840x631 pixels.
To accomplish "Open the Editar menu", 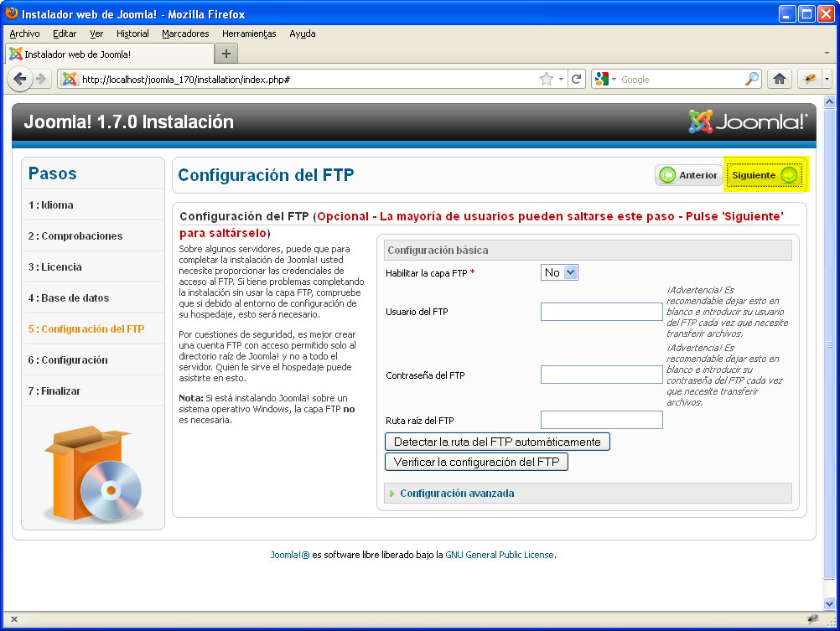I will pyautogui.click(x=65, y=34).
